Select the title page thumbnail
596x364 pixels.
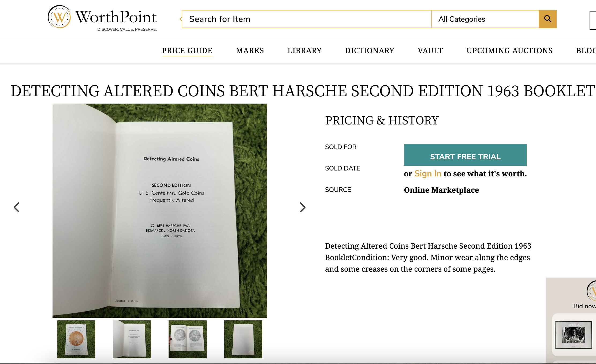132,339
